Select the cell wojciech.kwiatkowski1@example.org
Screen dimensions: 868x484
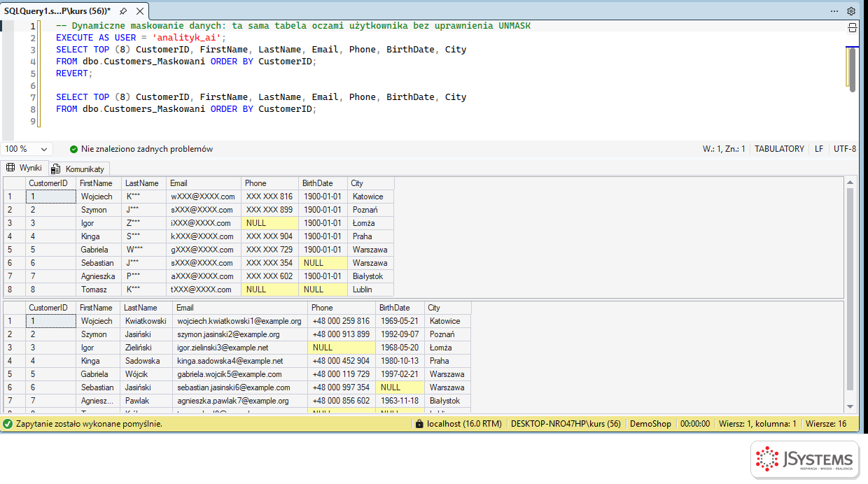(240, 321)
